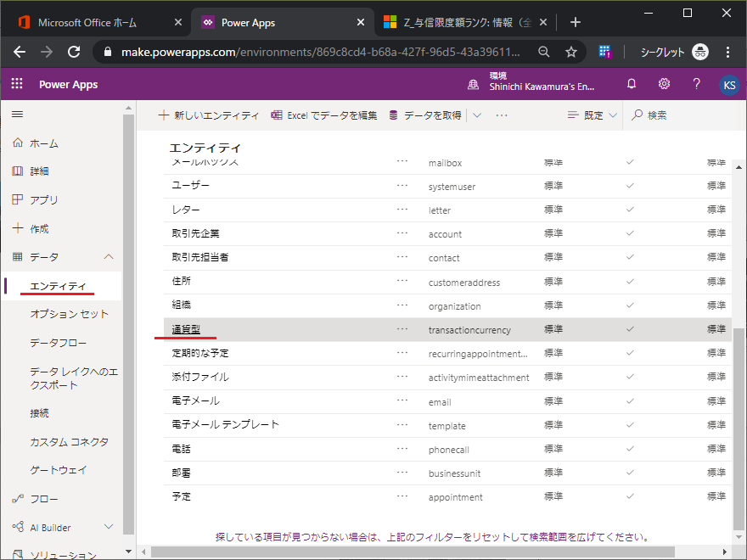Image resolution: width=747 pixels, height=560 pixels.
Task: Reload the page with the refresh icon
Action: pos(74,52)
